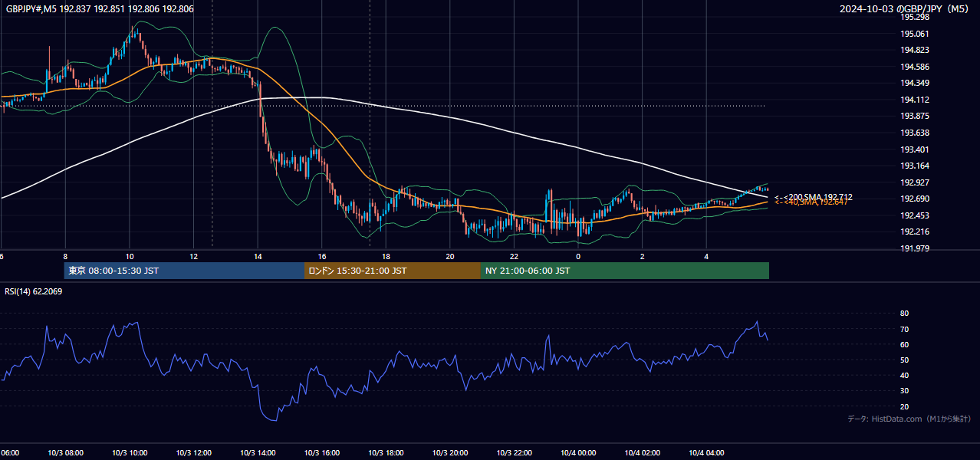Viewport: 980px width, 460px height.
Task: Click hour tick 14 under price chart
Action: (258, 257)
